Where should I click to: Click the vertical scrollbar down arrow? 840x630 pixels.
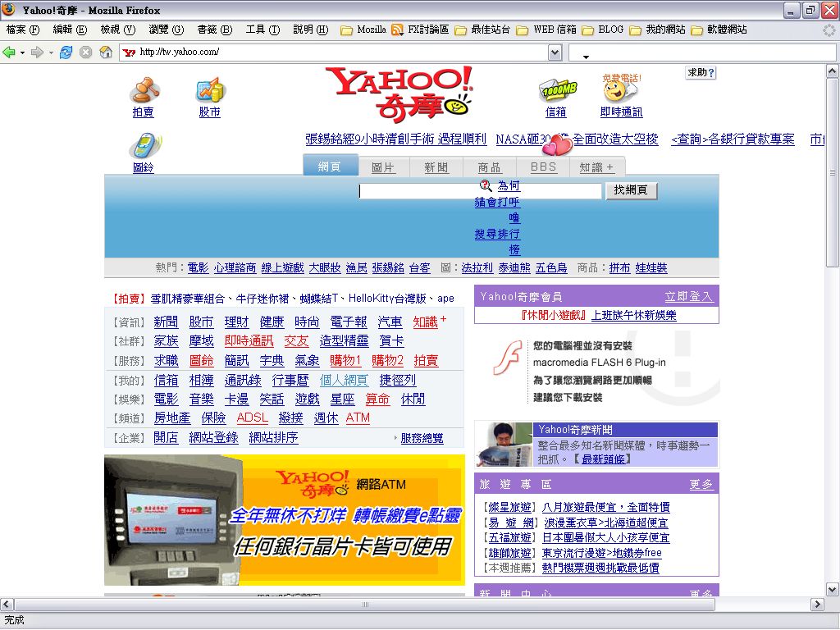pos(832,590)
